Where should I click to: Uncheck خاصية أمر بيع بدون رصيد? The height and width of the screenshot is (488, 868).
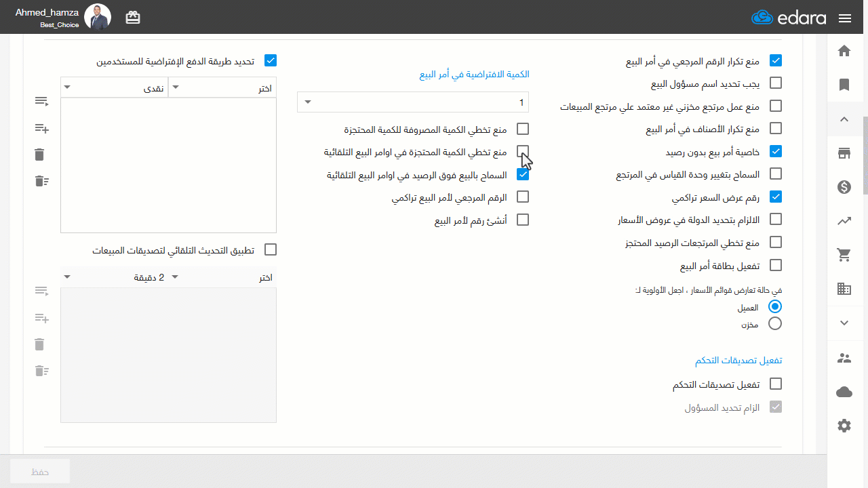click(x=776, y=151)
